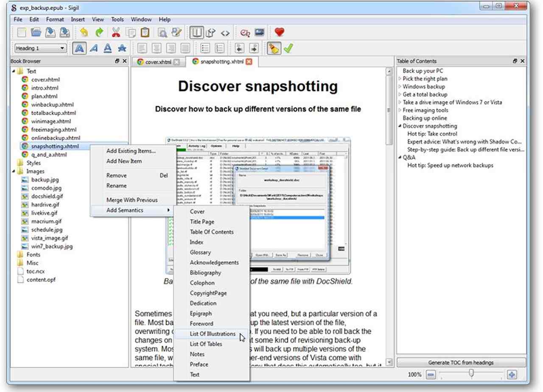Select docshield.gif in the Book Browser

tap(47, 196)
